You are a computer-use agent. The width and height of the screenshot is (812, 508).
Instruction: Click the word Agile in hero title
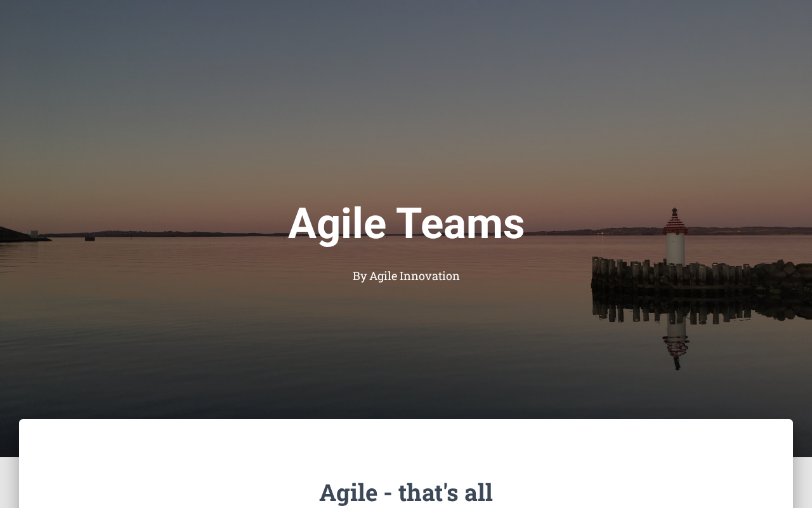point(337,223)
